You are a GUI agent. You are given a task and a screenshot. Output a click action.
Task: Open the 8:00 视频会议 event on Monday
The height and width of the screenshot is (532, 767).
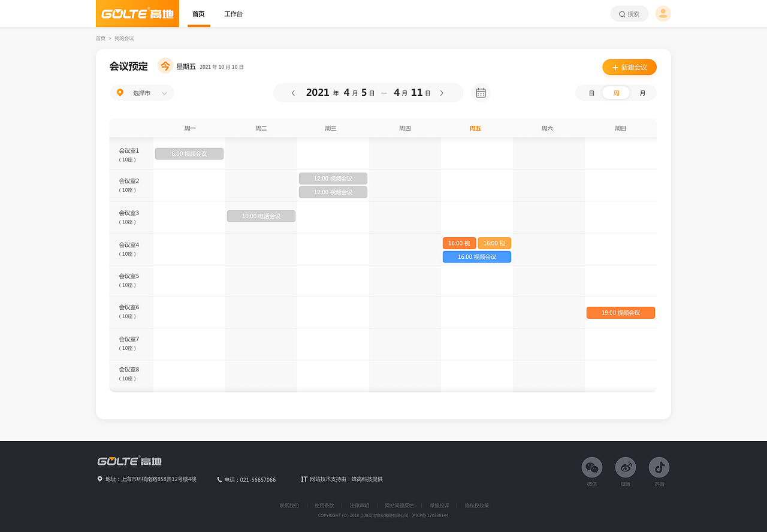pos(189,154)
